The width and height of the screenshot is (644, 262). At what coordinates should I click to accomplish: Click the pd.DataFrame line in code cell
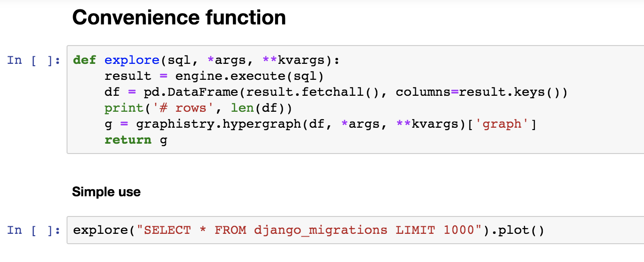point(336,92)
